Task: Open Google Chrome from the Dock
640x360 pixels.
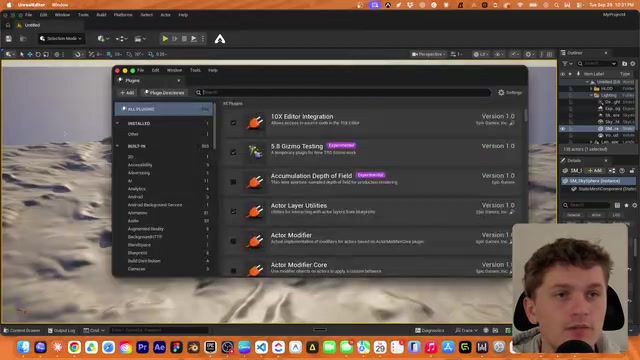Action: [74, 347]
